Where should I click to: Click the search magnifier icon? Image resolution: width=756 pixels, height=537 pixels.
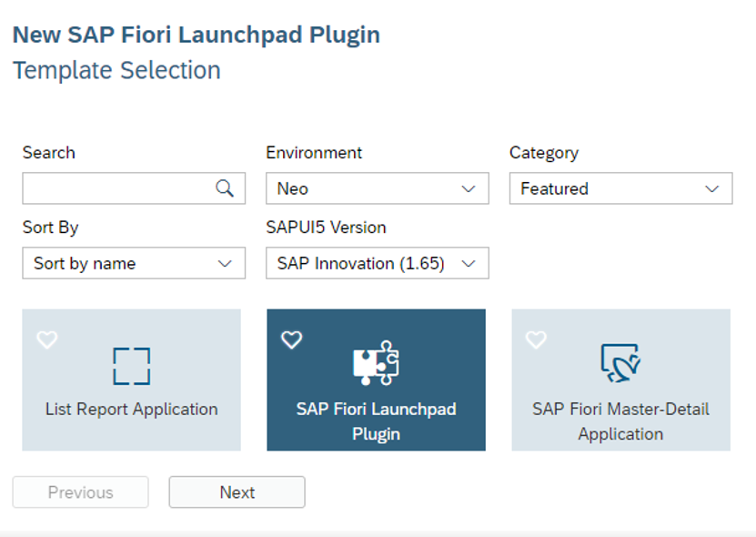pos(224,188)
